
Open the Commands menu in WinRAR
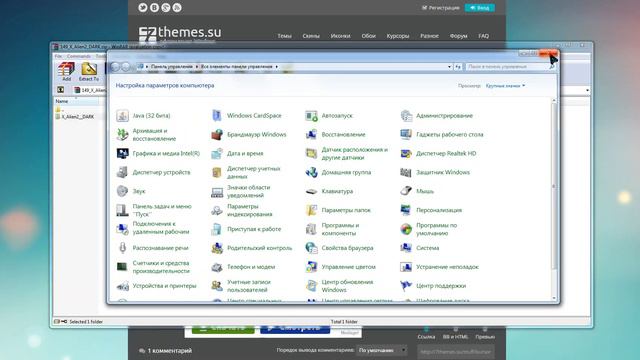tap(78, 56)
